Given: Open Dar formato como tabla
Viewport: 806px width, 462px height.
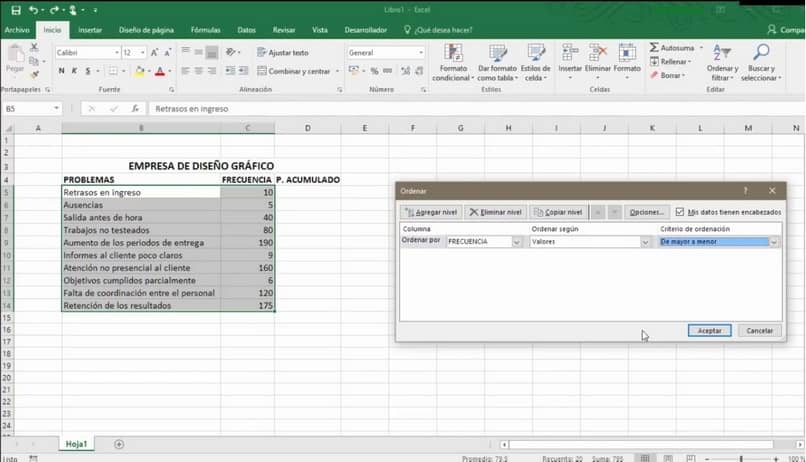Looking at the screenshot, I should (497, 62).
